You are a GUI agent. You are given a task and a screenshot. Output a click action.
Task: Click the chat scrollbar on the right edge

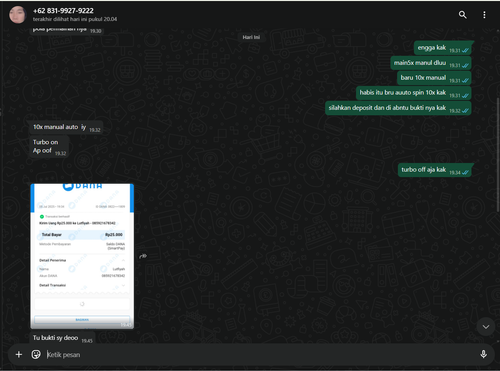click(x=498, y=155)
